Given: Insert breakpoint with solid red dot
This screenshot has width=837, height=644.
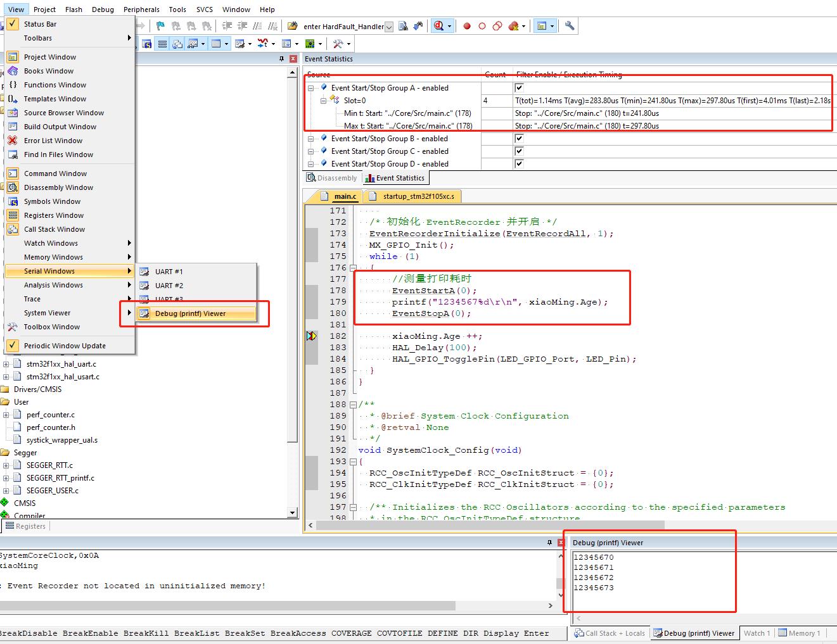Looking at the screenshot, I should click(x=467, y=26).
